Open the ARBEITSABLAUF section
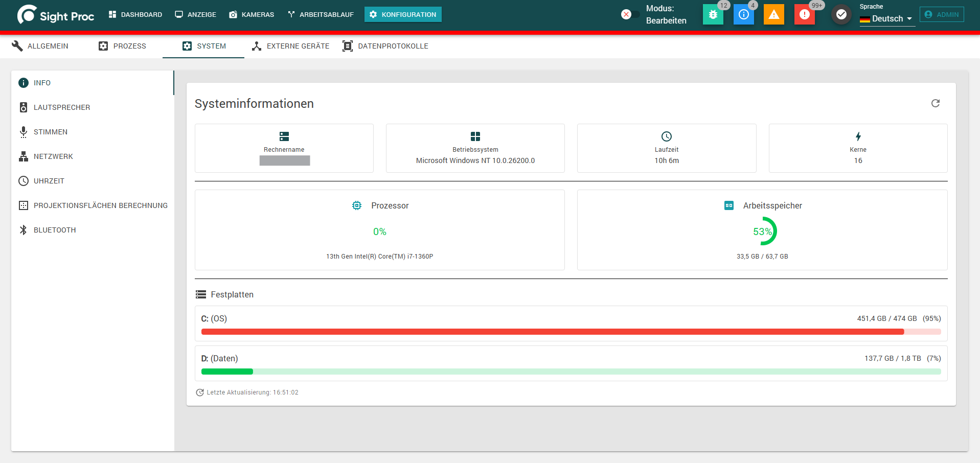 click(x=321, y=14)
